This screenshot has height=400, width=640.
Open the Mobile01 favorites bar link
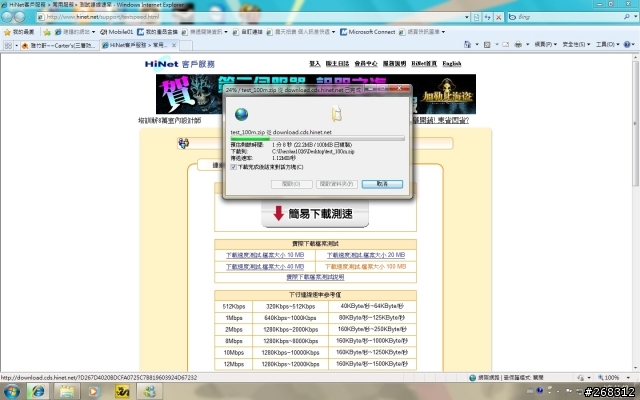point(117,32)
